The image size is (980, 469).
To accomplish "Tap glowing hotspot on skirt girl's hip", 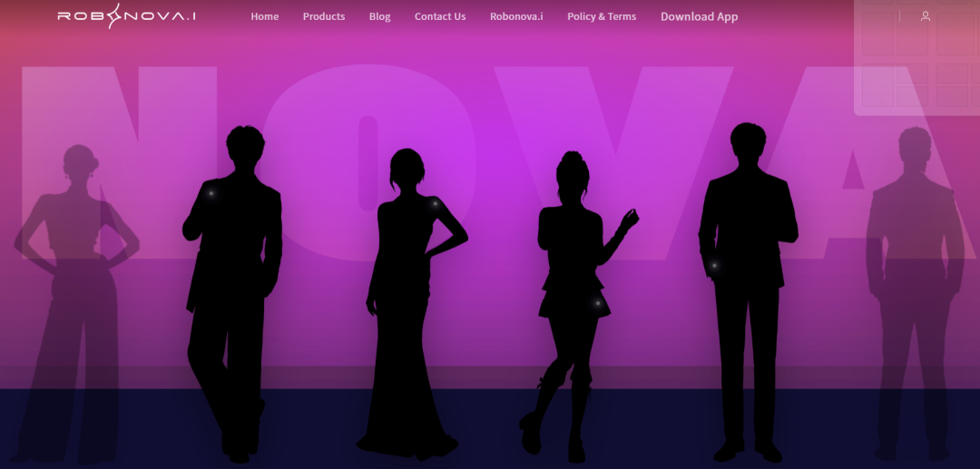I will pos(597,304).
